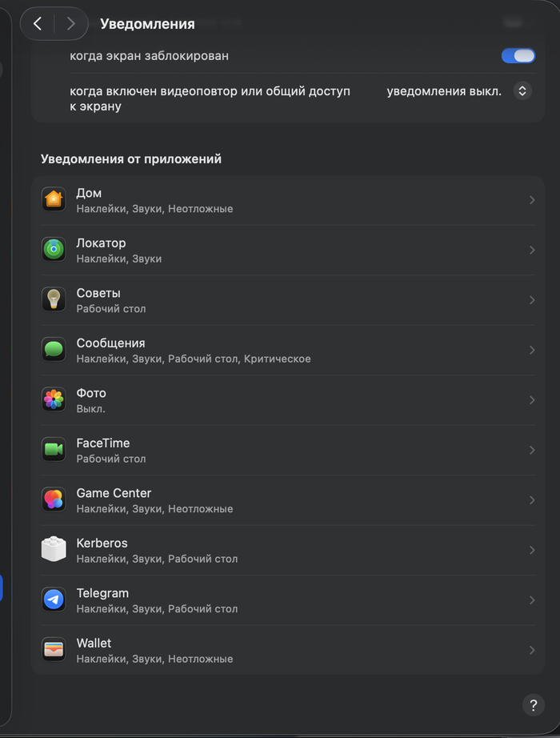This screenshot has height=738, width=560.
Task: Open help with the question mark button
Action: click(x=533, y=705)
